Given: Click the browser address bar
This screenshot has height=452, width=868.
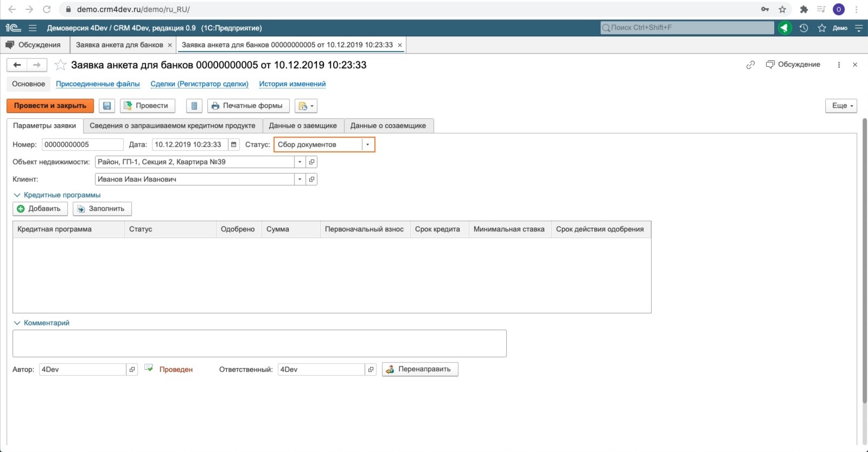Looking at the screenshot, I should (x=412, y=9).
